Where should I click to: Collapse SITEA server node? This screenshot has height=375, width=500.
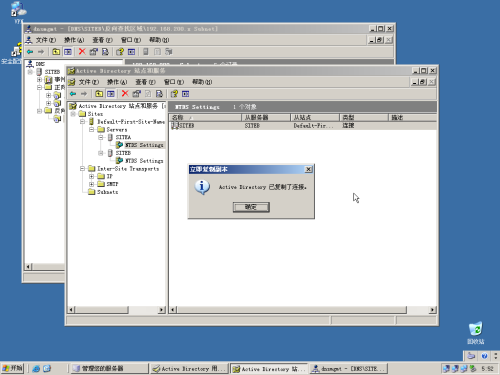click(101, 137)
